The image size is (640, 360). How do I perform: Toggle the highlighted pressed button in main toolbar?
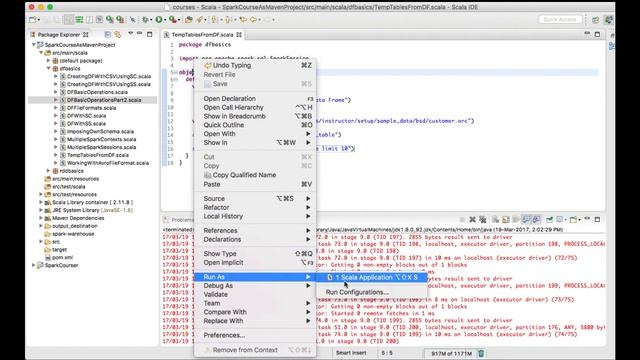[69, 20]
